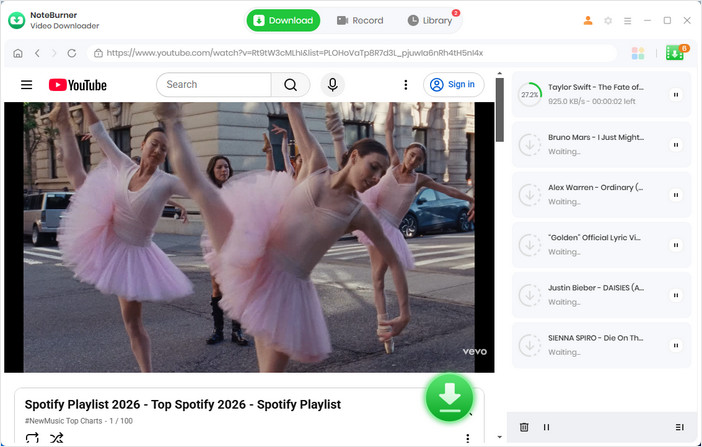Focus the YouTube Search box
This screenshot has height=447, width=702.
point(214,85)
